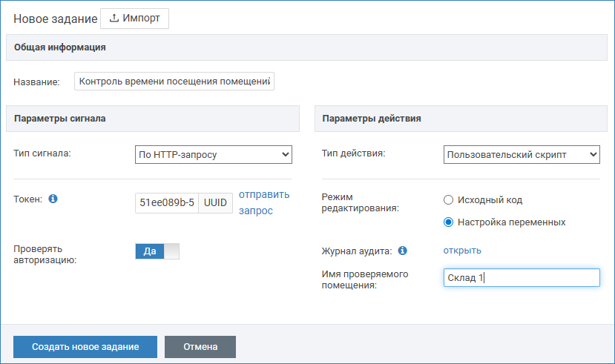
Task: Click the info icon beside Журнал аудита
Action: coord(401,251)
